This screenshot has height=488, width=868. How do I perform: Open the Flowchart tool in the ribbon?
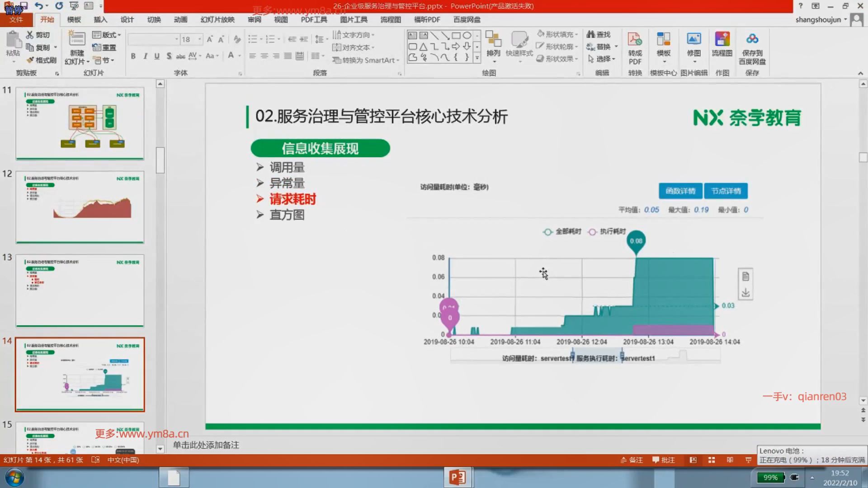click(x=722, y=40)
